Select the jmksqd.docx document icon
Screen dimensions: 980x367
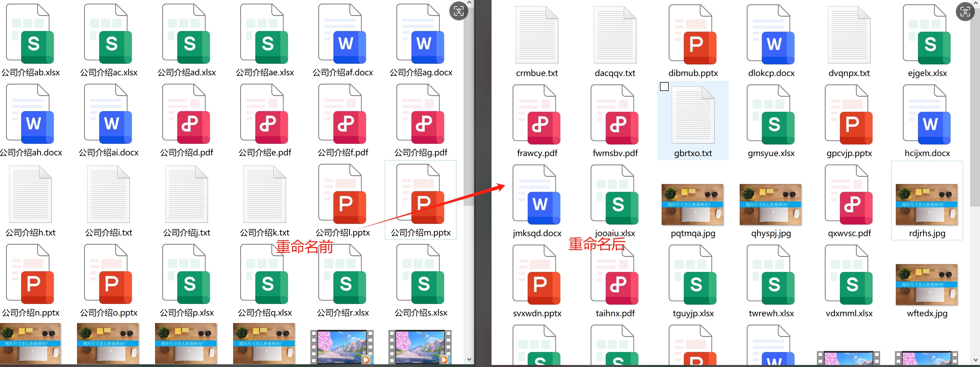(537, 195)
